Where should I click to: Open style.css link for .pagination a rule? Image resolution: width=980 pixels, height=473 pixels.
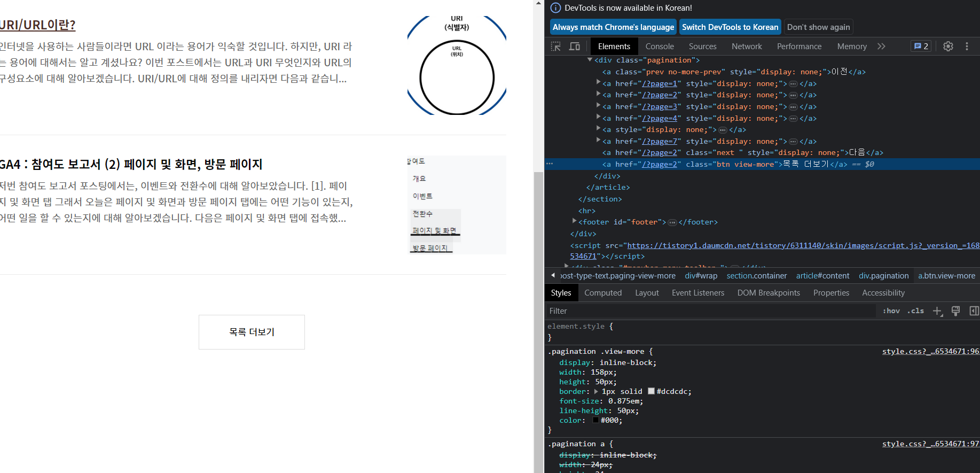point(931,444)
